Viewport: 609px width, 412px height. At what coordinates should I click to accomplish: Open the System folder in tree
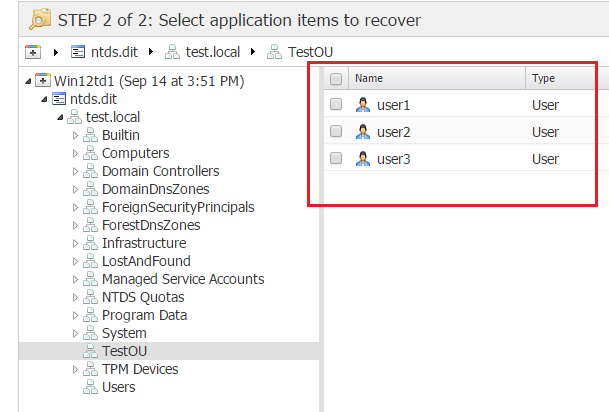click(123, 333)
